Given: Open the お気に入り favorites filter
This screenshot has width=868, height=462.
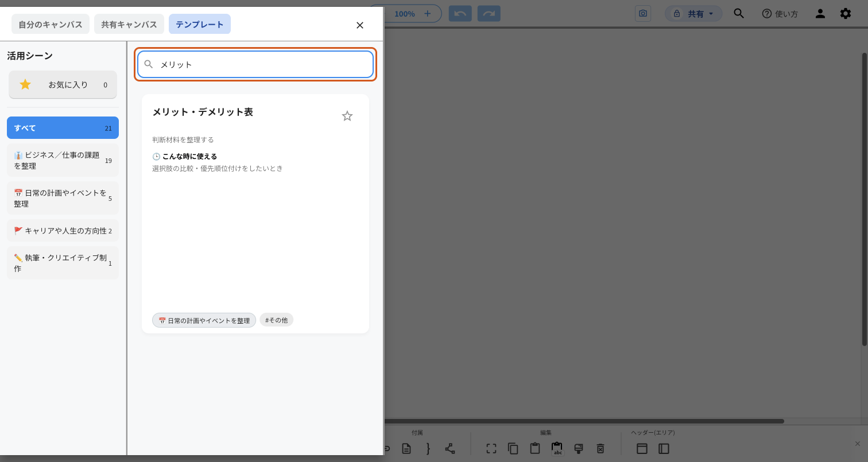Looking at the screenshot, I should (63, 85).
